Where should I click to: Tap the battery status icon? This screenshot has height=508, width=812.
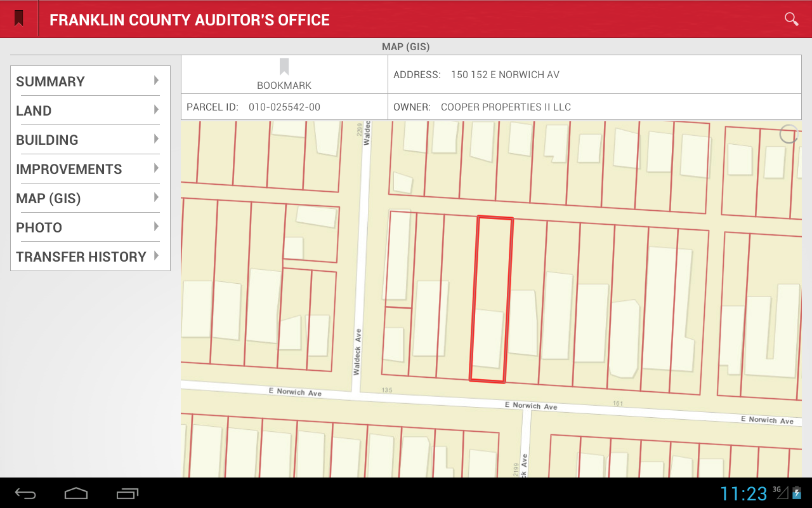[x=797, y=493]
